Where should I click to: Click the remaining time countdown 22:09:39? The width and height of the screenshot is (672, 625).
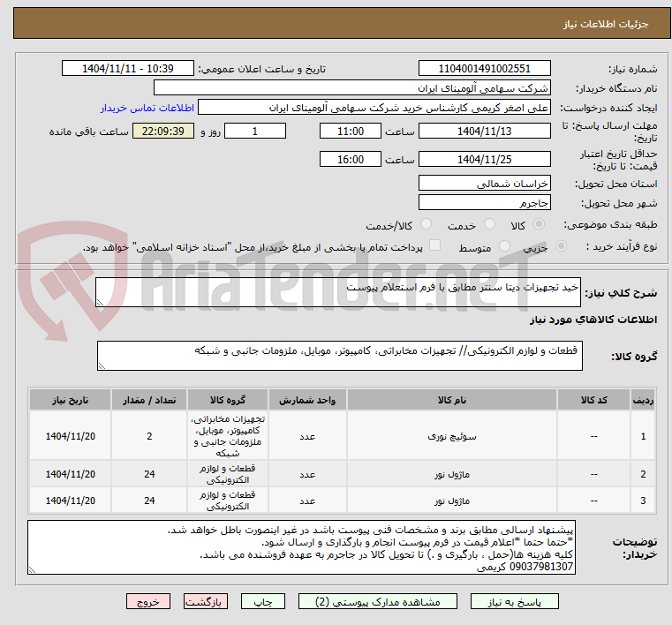(x=163, y=131)
